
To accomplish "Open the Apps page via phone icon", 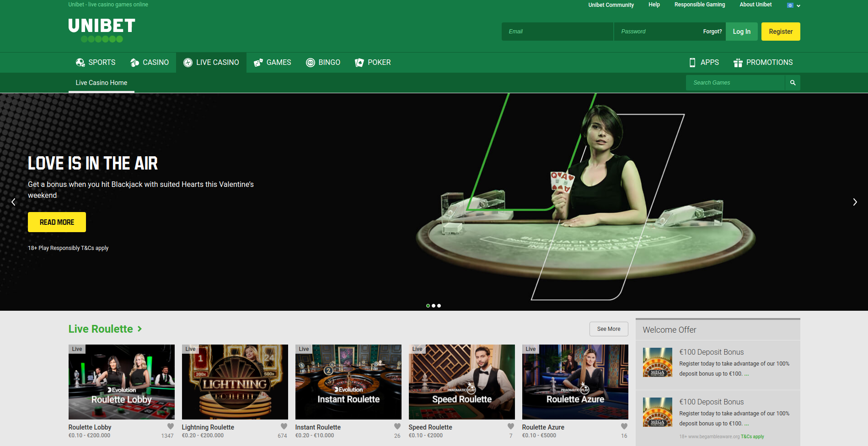I will tap(692, 63).
